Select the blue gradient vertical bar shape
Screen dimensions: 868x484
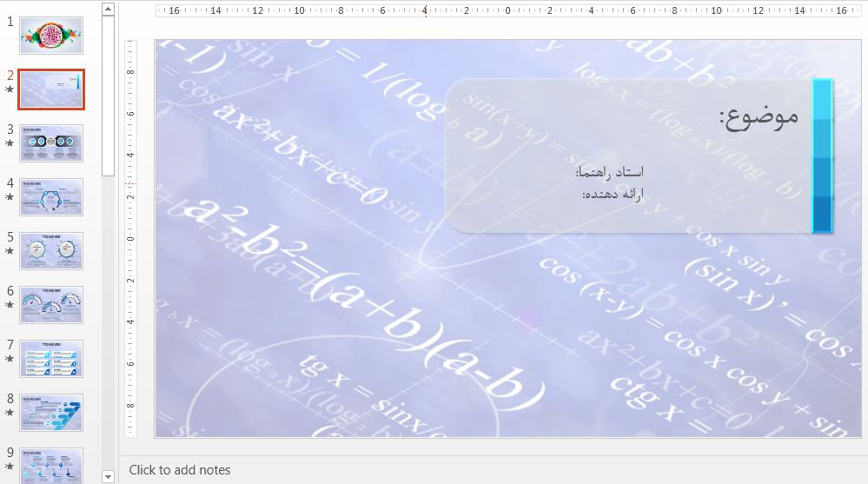tap(822, 156)
